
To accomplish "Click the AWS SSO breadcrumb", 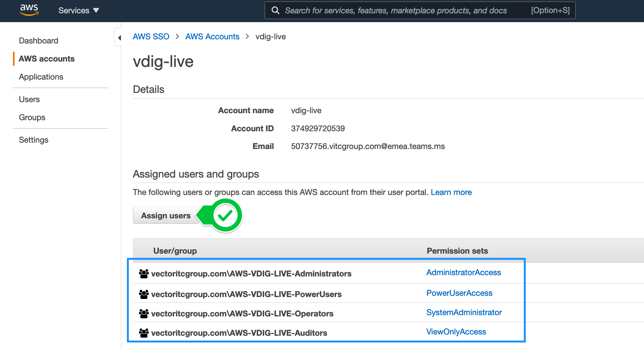I will pyautogui.click(x=151, y=36).
